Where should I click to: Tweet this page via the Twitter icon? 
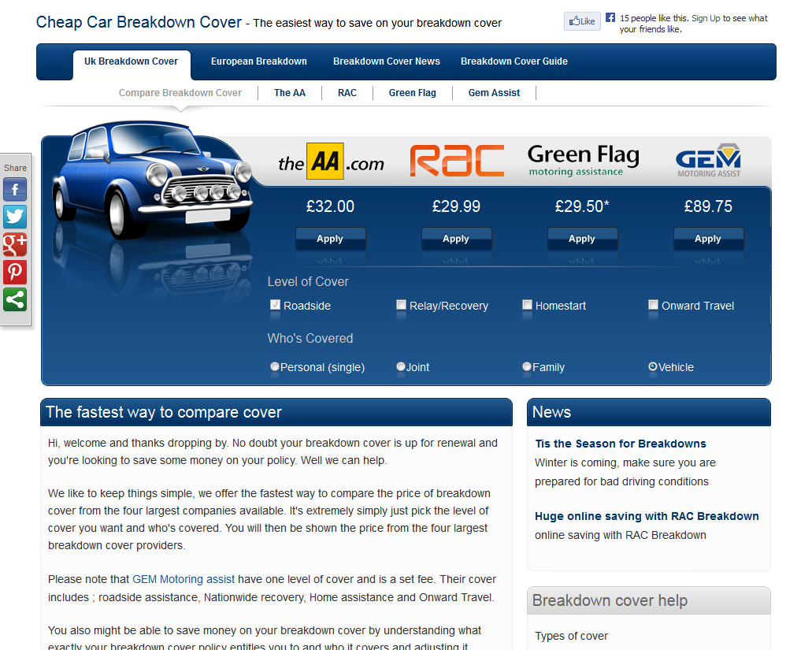click(x=15, y=217)
